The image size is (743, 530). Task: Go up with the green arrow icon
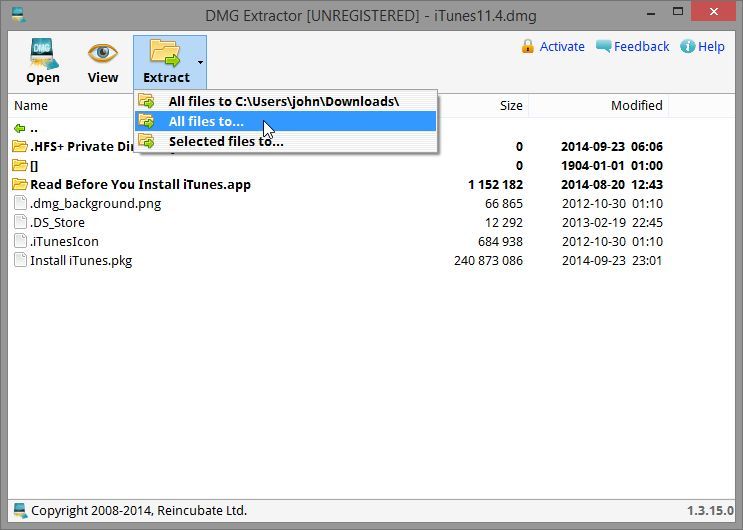(19, 128)
